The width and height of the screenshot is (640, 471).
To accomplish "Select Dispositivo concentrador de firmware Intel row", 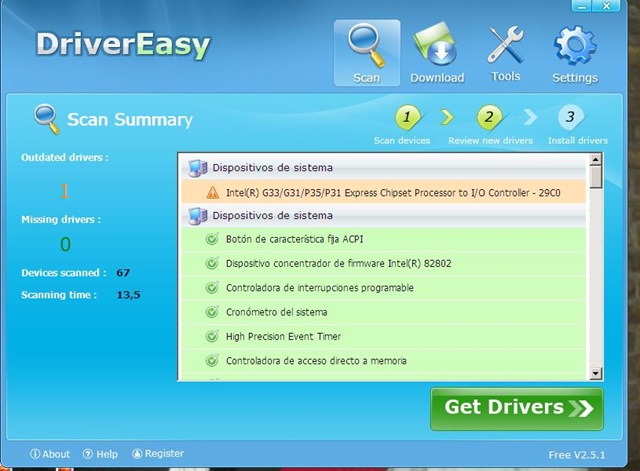I will pos(384,264).
